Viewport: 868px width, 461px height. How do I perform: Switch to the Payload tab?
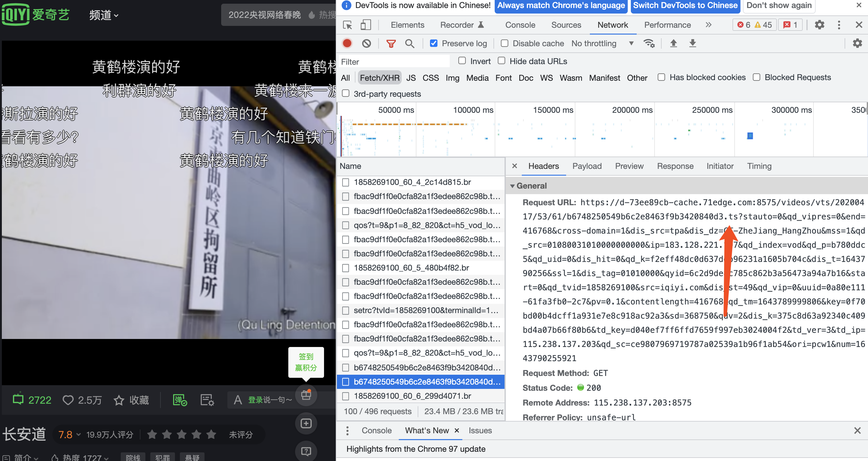click(x=587, y=166)
